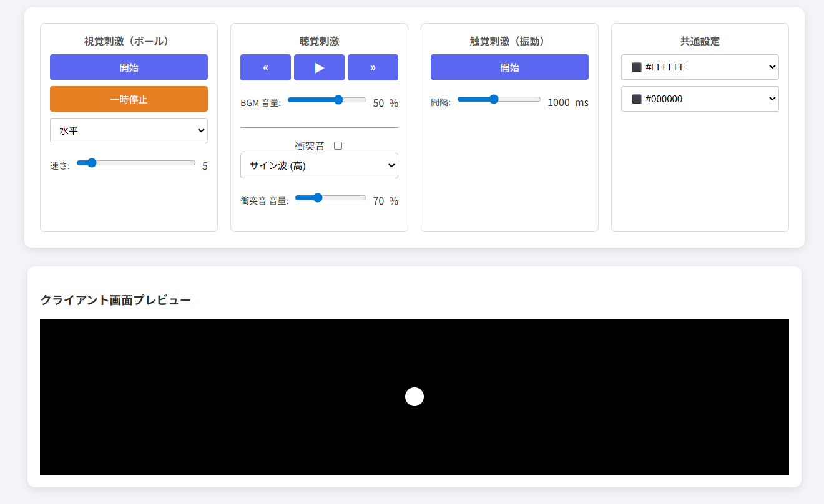Click the 衝突音 音量 slider

pos(330,198)
